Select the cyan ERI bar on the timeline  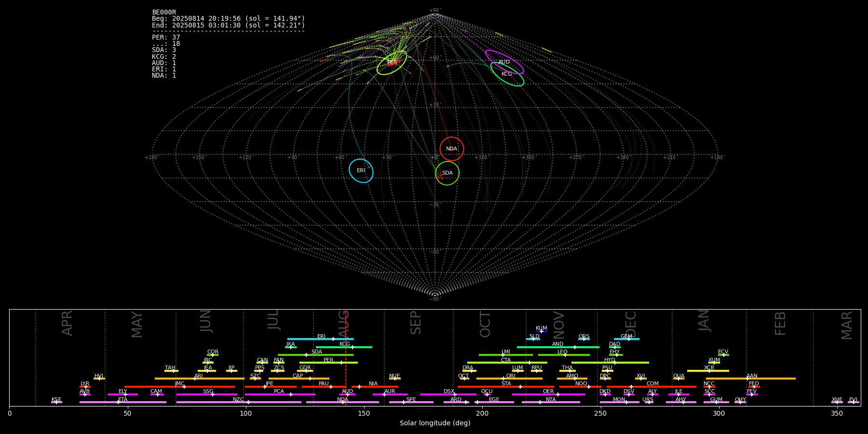320,339
